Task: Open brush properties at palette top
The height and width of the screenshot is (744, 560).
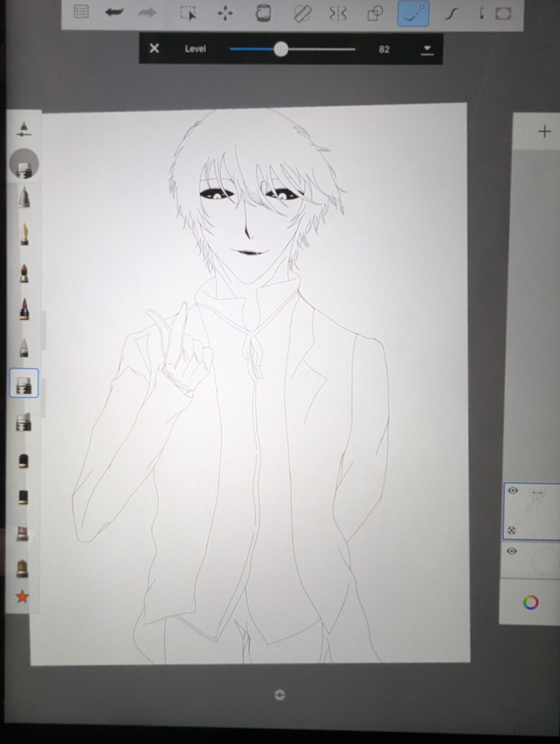Action: tap(24, 129)
